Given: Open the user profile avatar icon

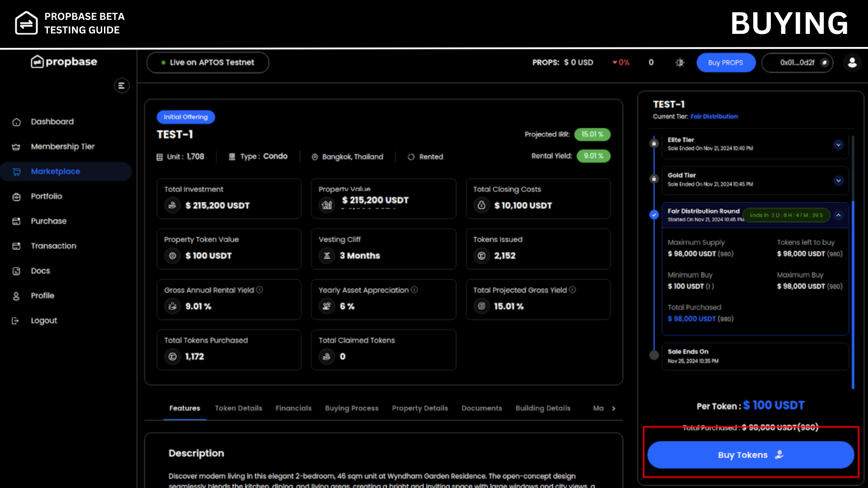Looking at the screenshot, I should coord(852,62).
